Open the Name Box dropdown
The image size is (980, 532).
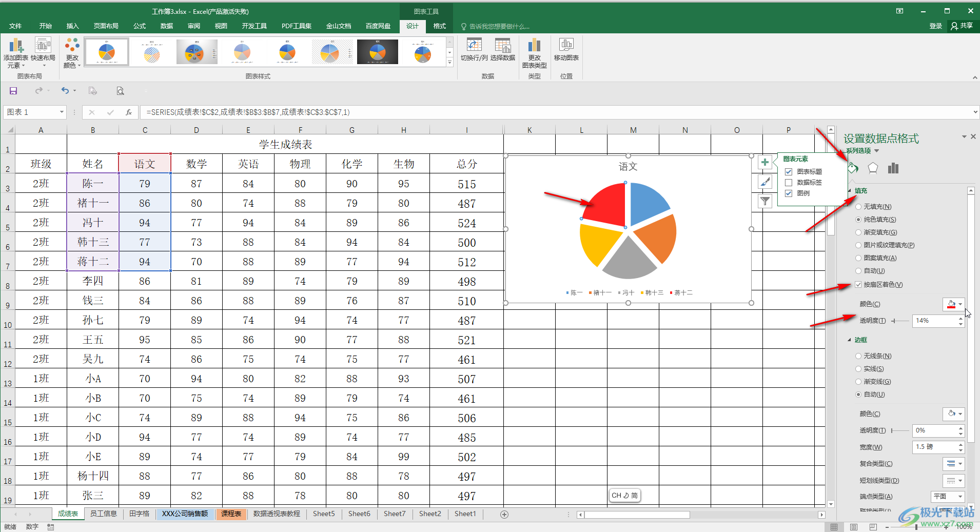click(x=62, y=112)
